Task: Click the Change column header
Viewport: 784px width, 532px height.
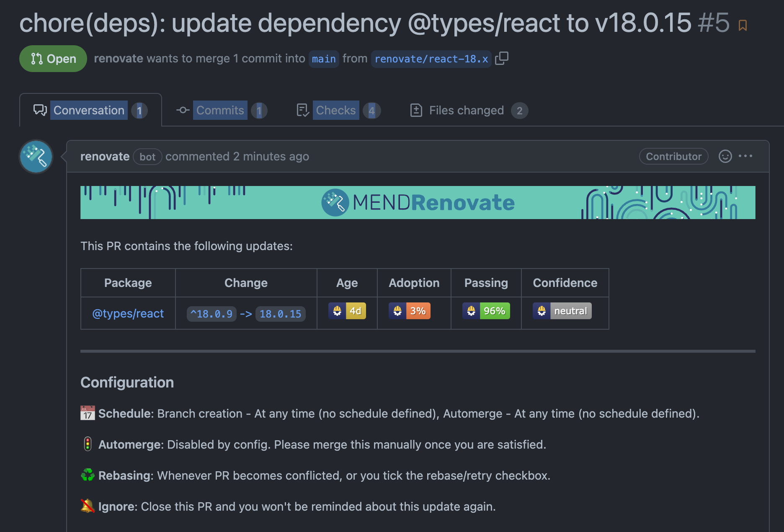Action: [x=246, y=283]
